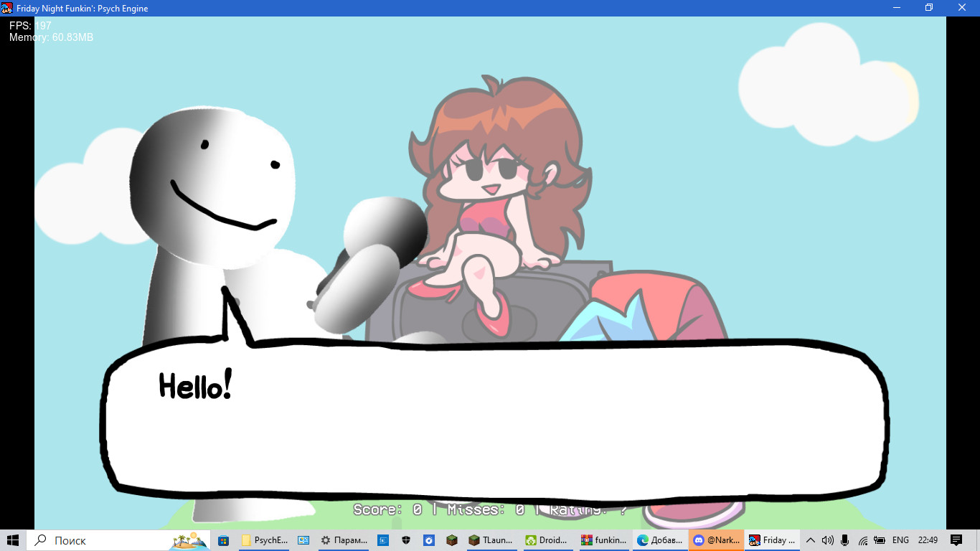
Task: Click the battery status icon
Action: [880, 540]
